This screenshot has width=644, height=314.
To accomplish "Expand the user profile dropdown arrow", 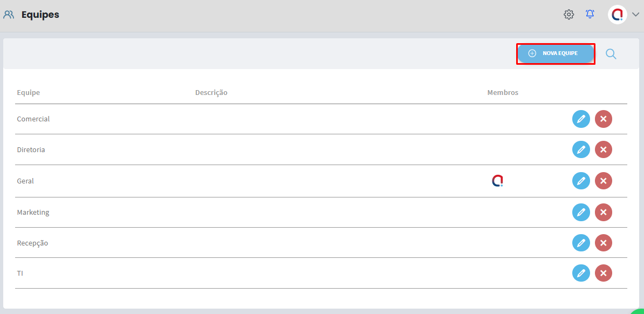I will click(x=635, y=15).
